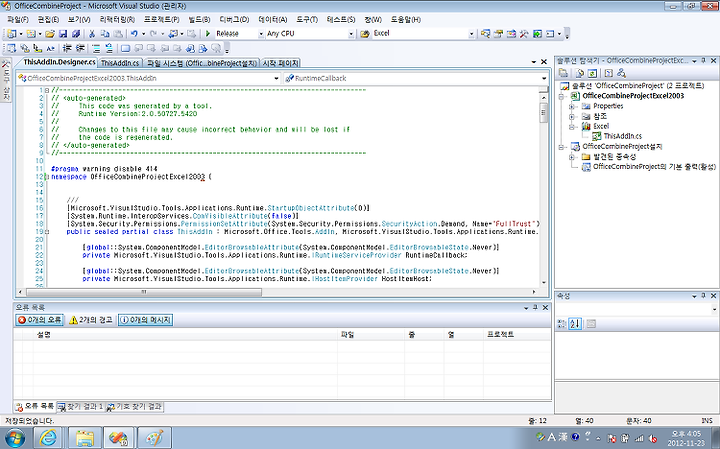
Task: Click Solution Explorer's Show All Files icon
Action: 579,73
